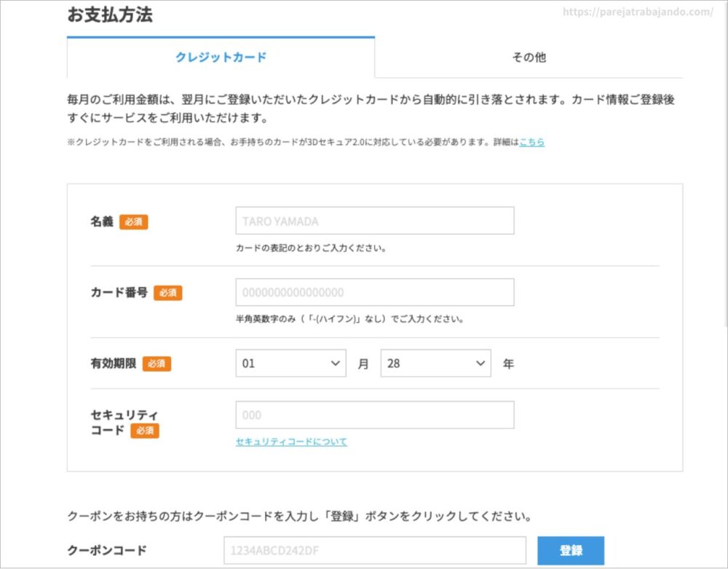Click the 有効期限 label

[x=114, y=364]
